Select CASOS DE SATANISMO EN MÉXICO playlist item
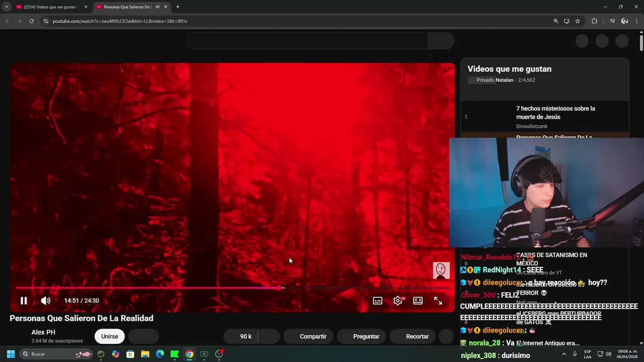The width and height of the screenshot is (644, 362). point(551,259)
